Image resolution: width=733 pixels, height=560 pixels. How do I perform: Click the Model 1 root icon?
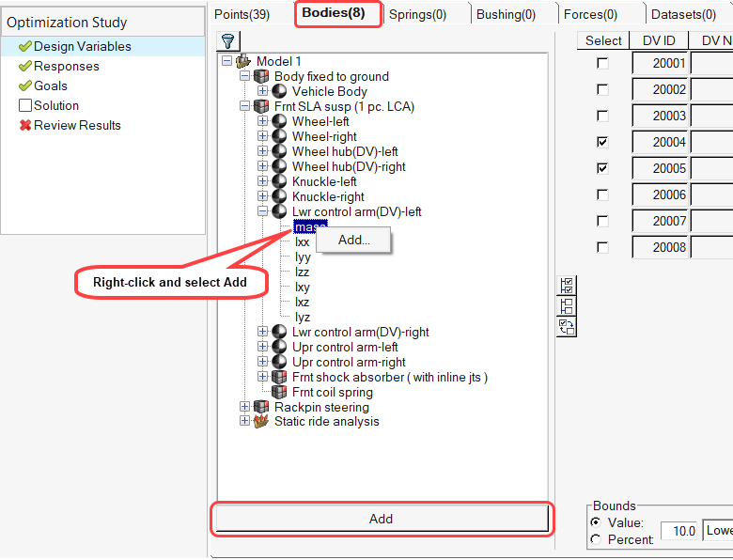click(x=243, y=61)
